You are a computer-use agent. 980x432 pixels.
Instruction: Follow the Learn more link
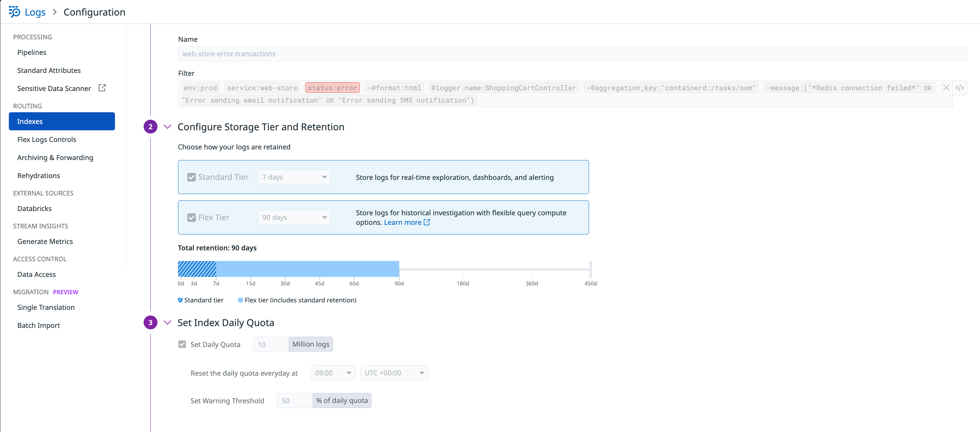pyautogui.click(x=403, y=222)
